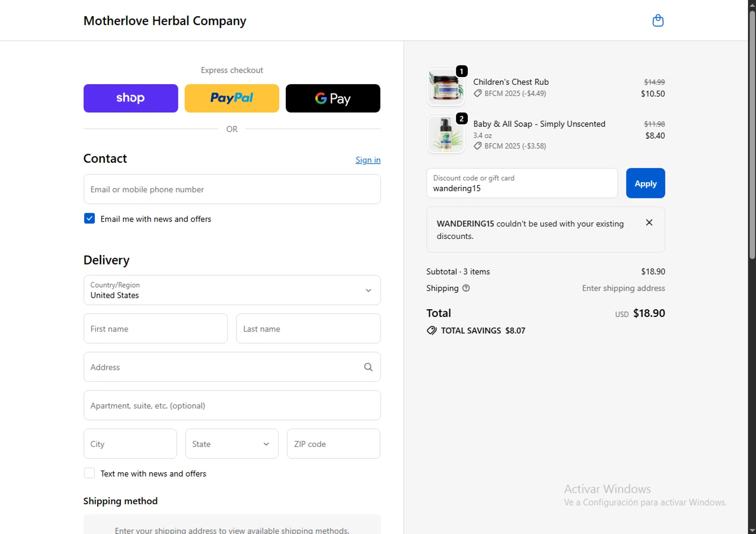Click the City field

(130, 444)
